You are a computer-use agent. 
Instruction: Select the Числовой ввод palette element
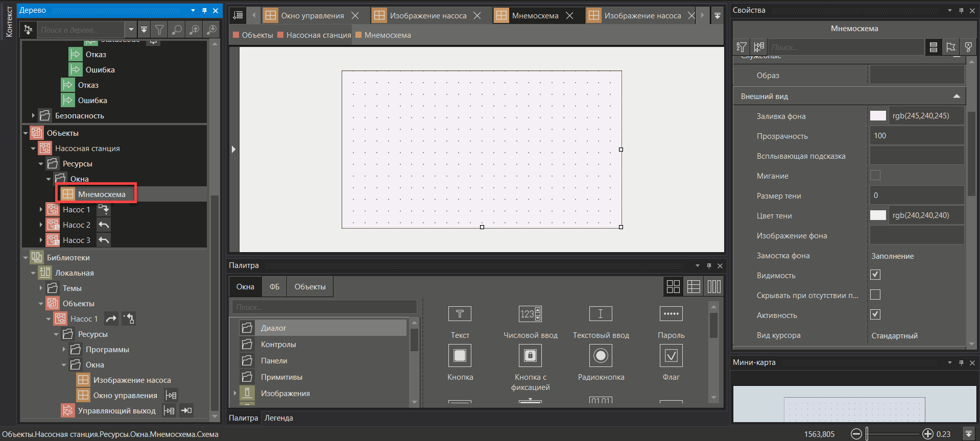(x=530, y=314)
